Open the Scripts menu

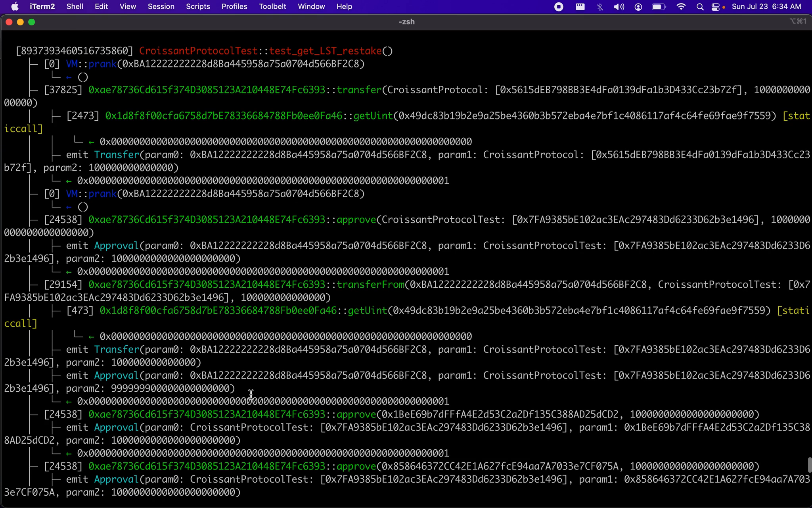click(198, 7)
